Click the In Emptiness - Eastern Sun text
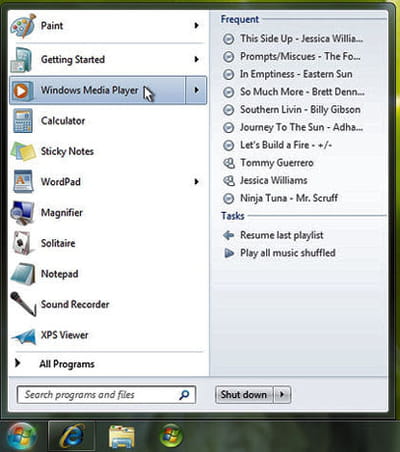Viewport: 400px width, 452px height. tap(296, 74)
